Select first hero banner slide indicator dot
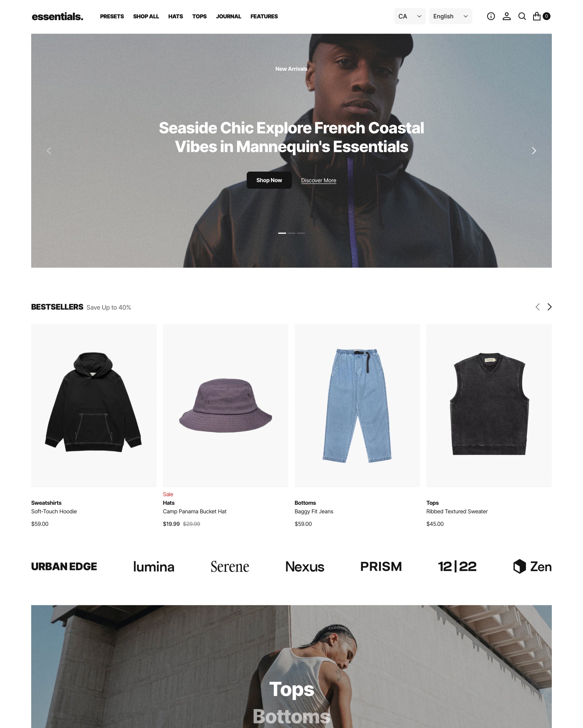 (281, 233)
